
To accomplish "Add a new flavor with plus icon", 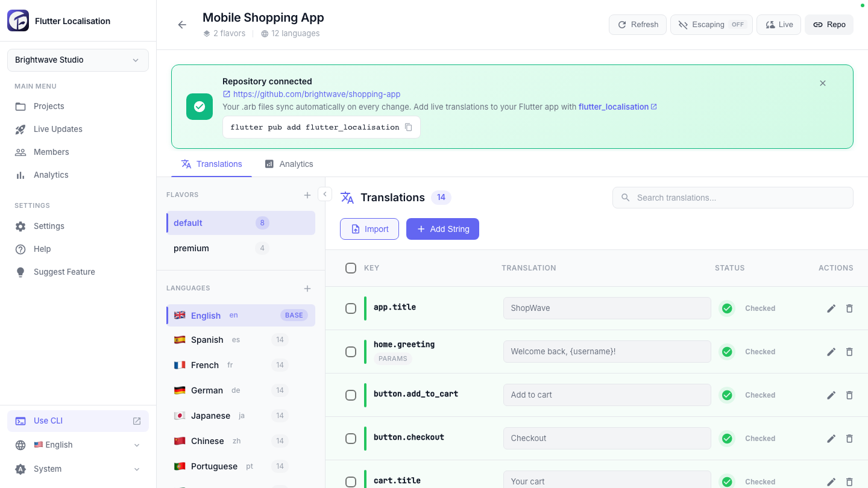I will (x=307, y=195).
